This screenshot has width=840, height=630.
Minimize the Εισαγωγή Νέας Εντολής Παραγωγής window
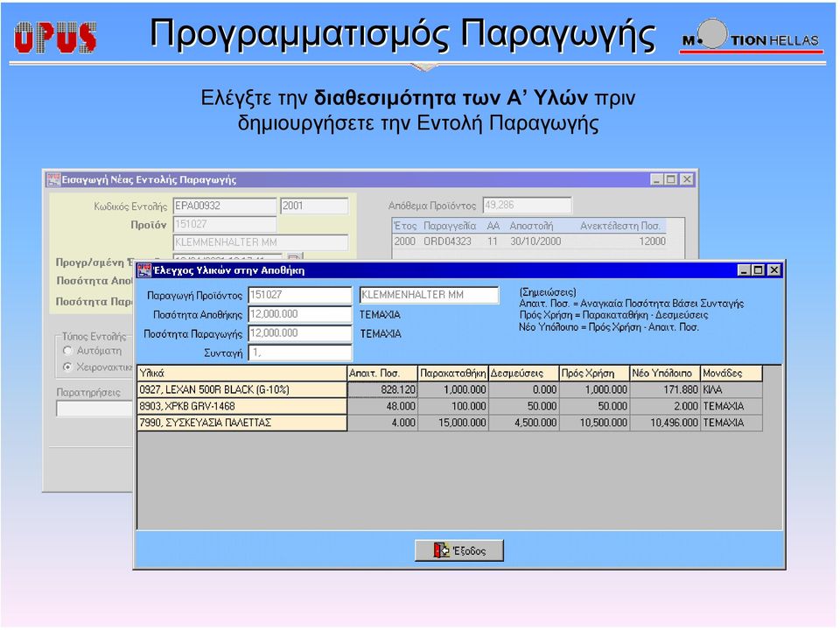(x=657, y=179)
